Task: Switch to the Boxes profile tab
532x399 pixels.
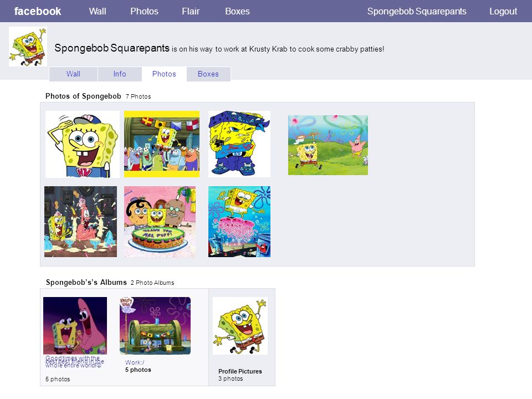Action: [x=208, y=74]
